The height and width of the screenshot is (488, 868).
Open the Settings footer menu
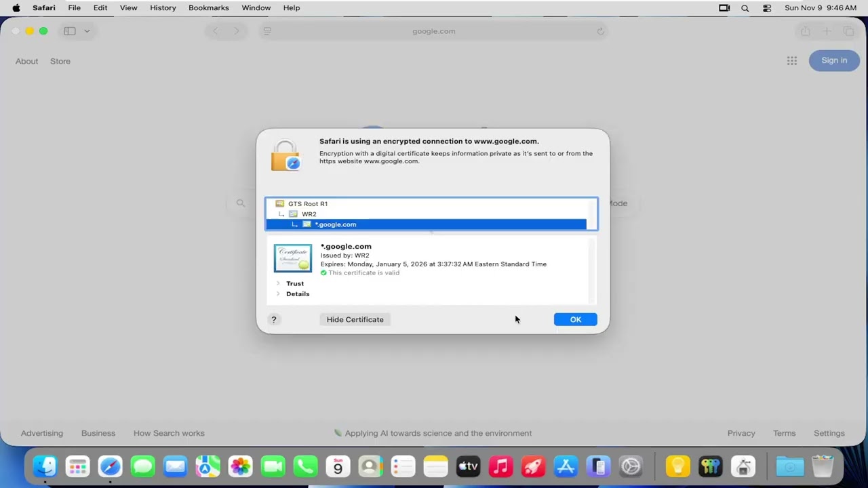click(829, 433)
